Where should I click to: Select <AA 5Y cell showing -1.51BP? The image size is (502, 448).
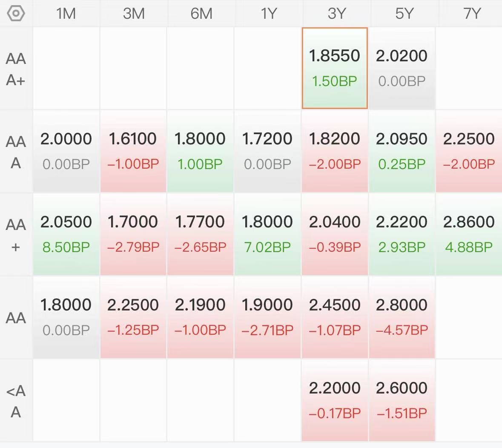click(x=402, y=400)
